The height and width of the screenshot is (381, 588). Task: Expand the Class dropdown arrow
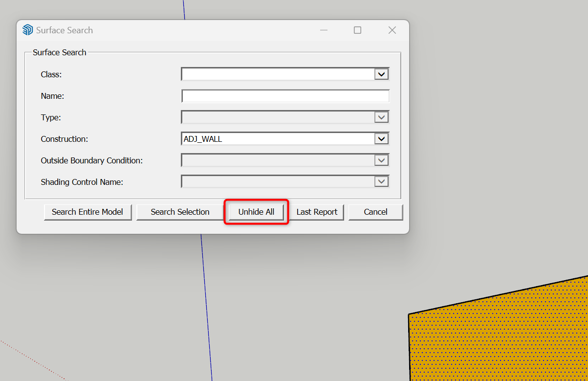pyautogui.click(x=381, y=74)
